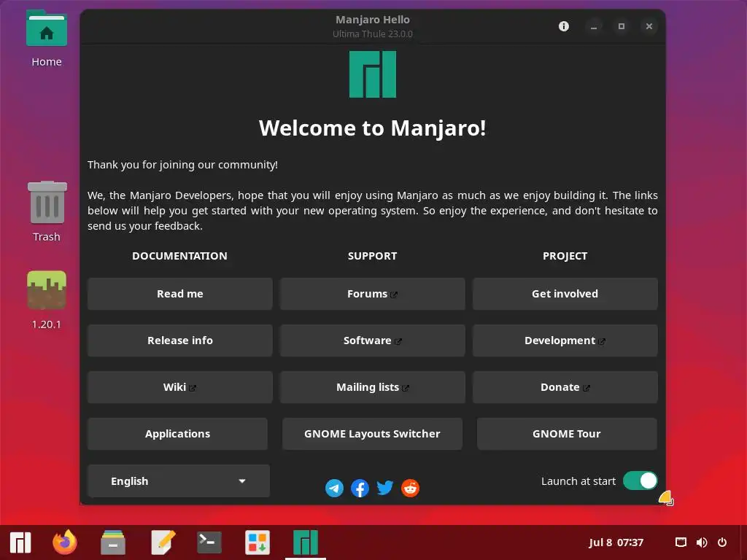Open the Wiki link button
Screen dimensions: 747x560
tap(180, 387)
